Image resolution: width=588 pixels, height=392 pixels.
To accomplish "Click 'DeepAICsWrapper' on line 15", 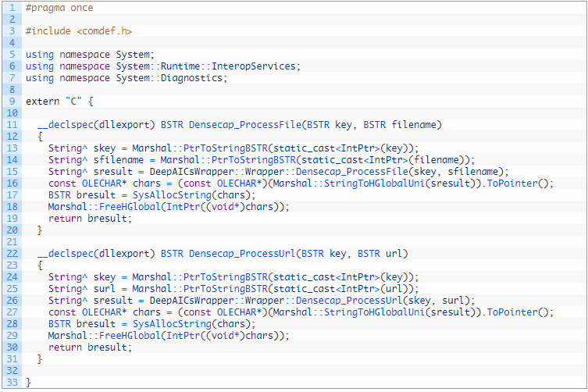I will pyautogui.click(x=192, y=172).
